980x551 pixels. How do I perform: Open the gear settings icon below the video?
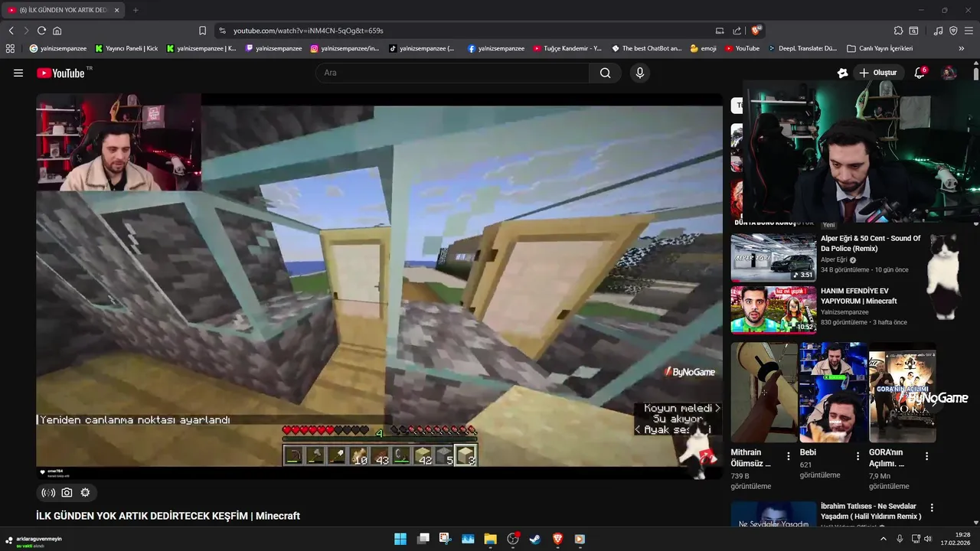click(85, 493)
